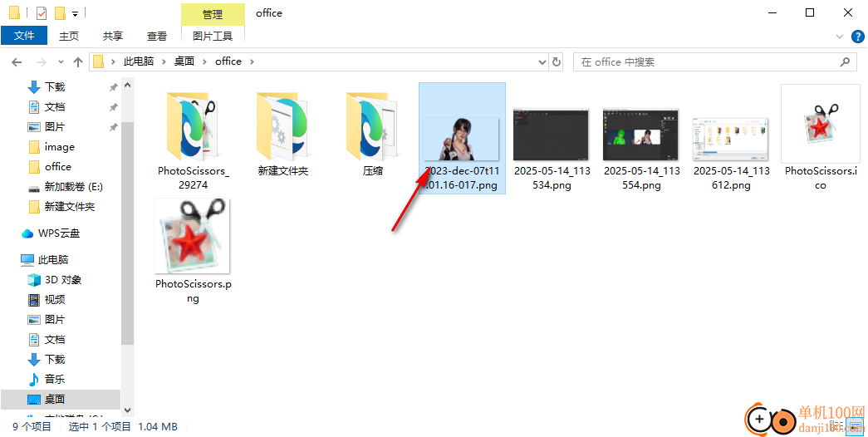
Task: Switch to the 查看 ribbon tab
Action: [157, 36]
